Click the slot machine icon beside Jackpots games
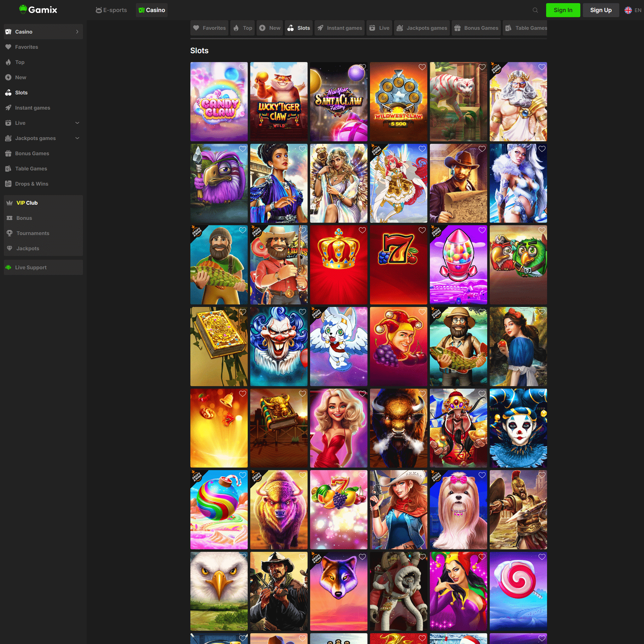 pos(8,138)
